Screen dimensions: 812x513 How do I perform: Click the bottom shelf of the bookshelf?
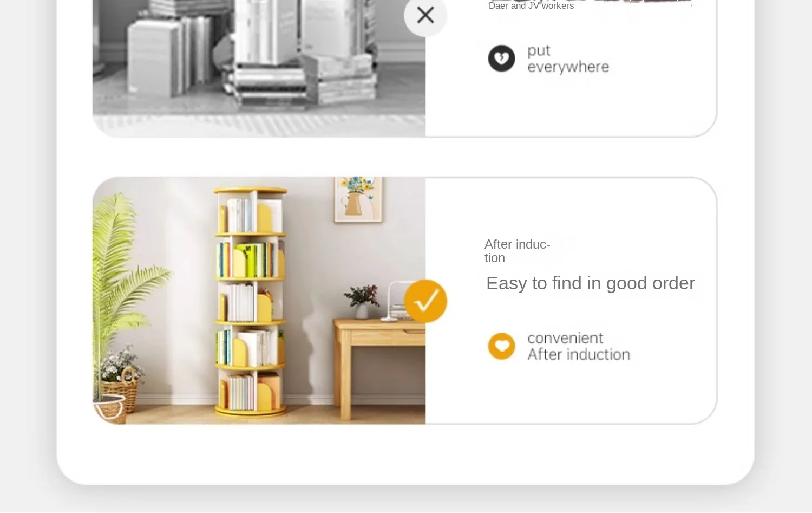tap(250, 391)
